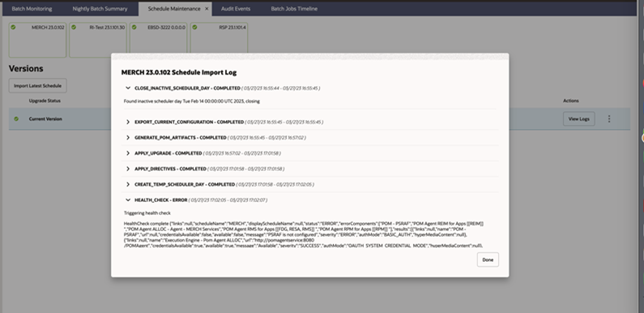
Task: Select the RI-Test 23.1.101.30 schedule card
Action: tap(98, 40)
